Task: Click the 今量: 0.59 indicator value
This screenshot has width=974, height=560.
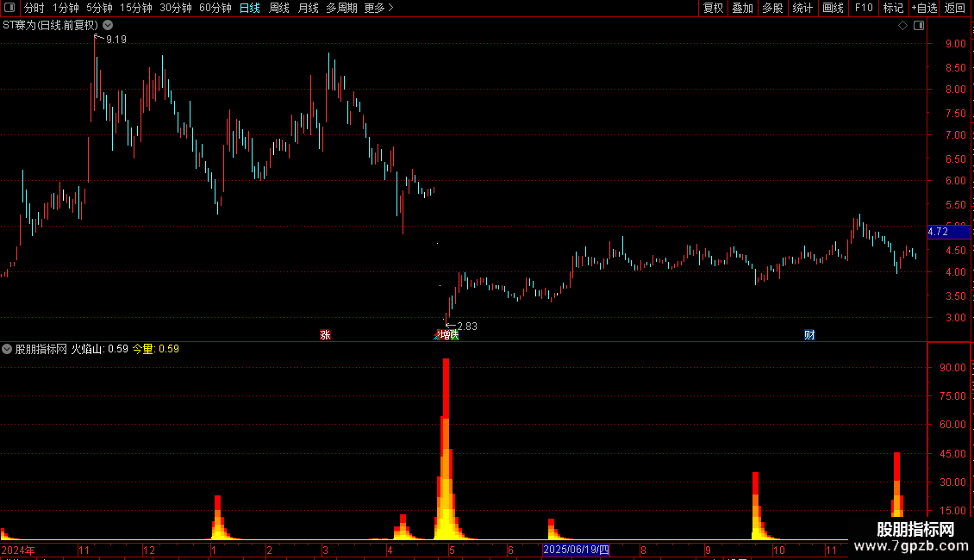Action: click(156, 349)
